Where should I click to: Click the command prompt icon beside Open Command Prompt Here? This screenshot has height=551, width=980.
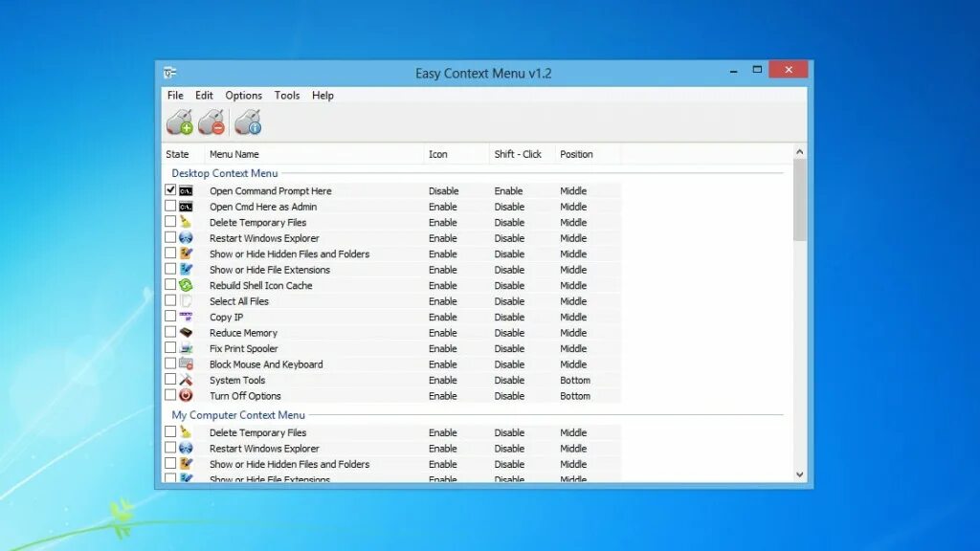coord(186,190)
